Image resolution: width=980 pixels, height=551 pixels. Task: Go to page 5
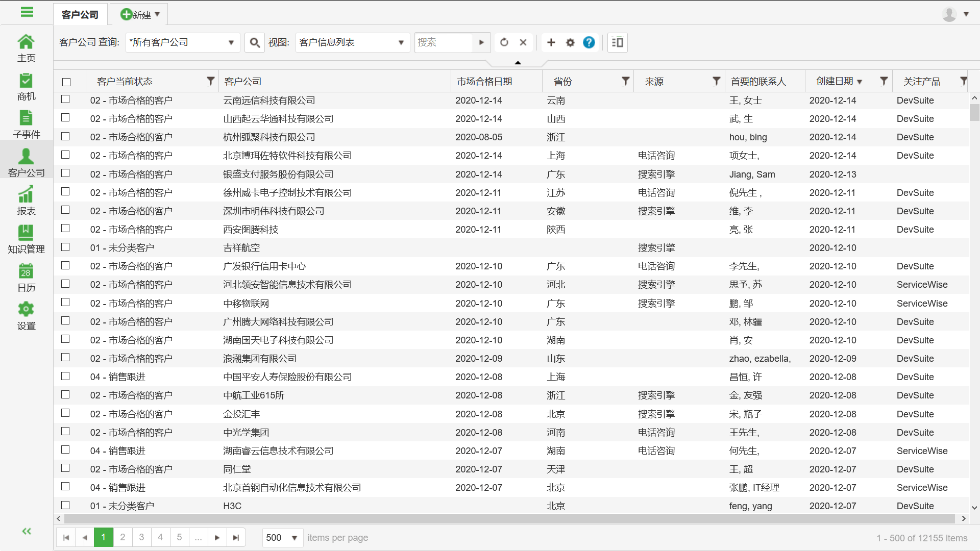tap(179, 537)
